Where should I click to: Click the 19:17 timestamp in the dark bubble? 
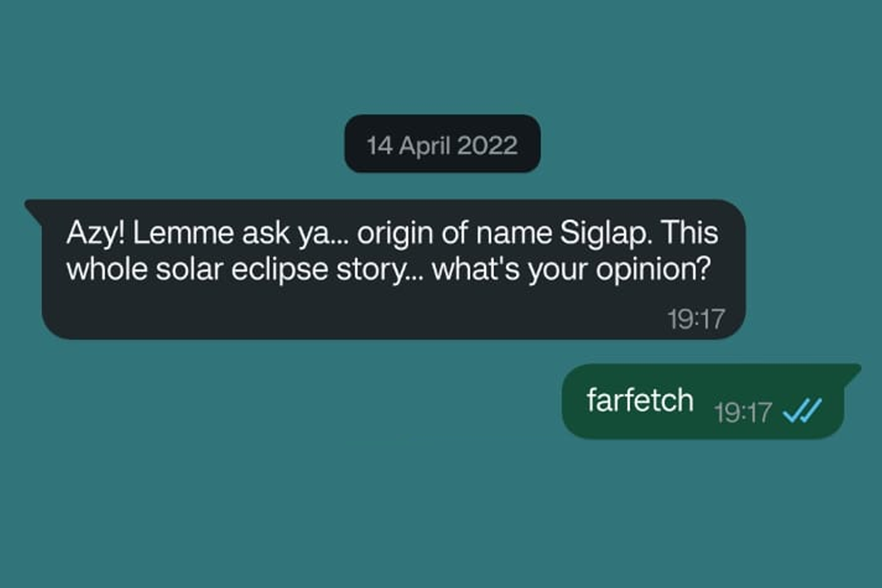tap(695, 319)
